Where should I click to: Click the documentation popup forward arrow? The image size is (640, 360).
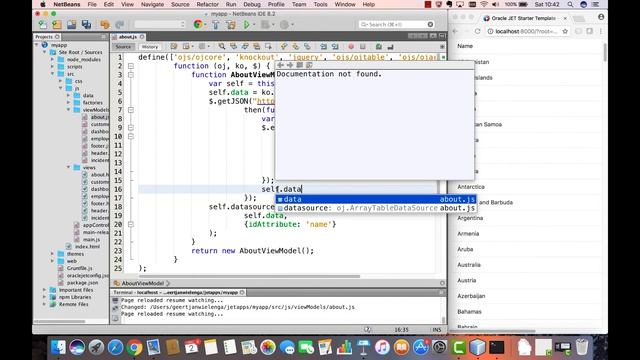tap(290, 65)
